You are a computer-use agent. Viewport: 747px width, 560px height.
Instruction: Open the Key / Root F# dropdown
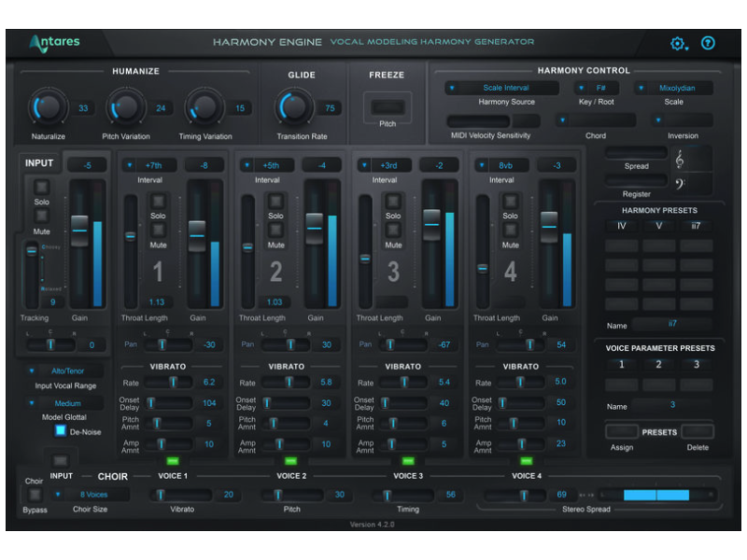[597, 88]
